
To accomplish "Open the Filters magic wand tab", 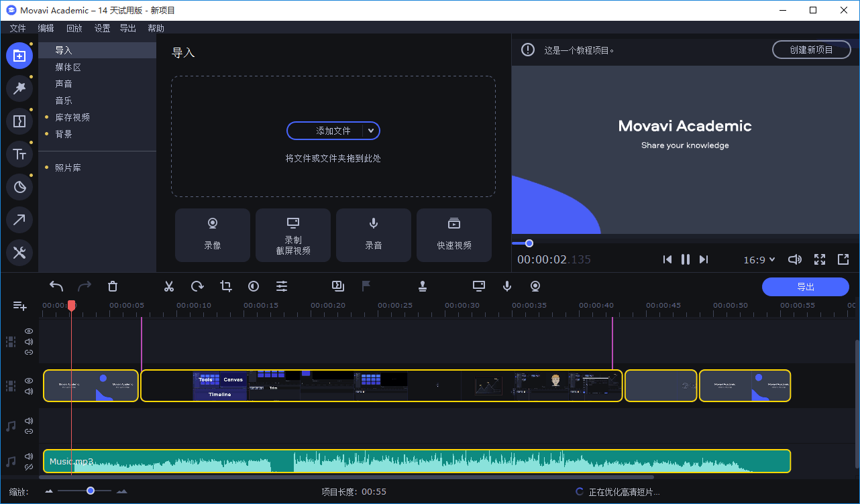I will 19,88.
